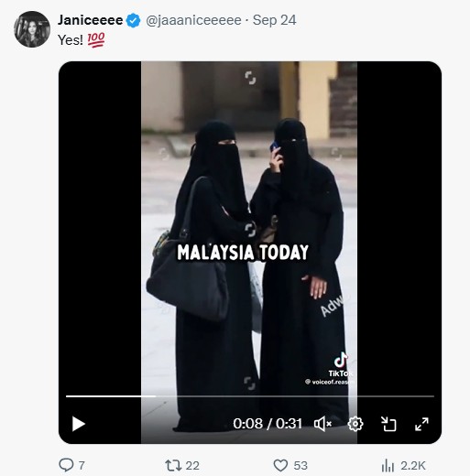This screenshot has width=470, height=476.
Task: Click the repost arrows icon
Action: pyautogui.click(x=173, y=466)
